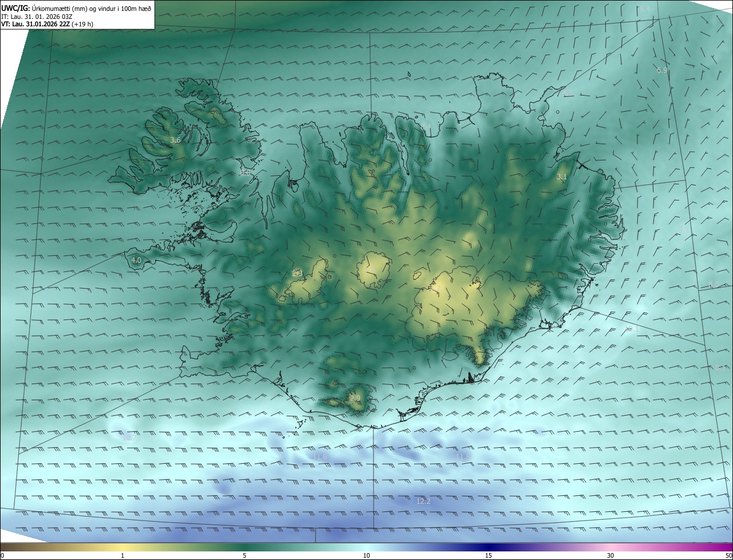
Task: Click the 2.9 value on the southern glacier
Action: coord(355,398)
